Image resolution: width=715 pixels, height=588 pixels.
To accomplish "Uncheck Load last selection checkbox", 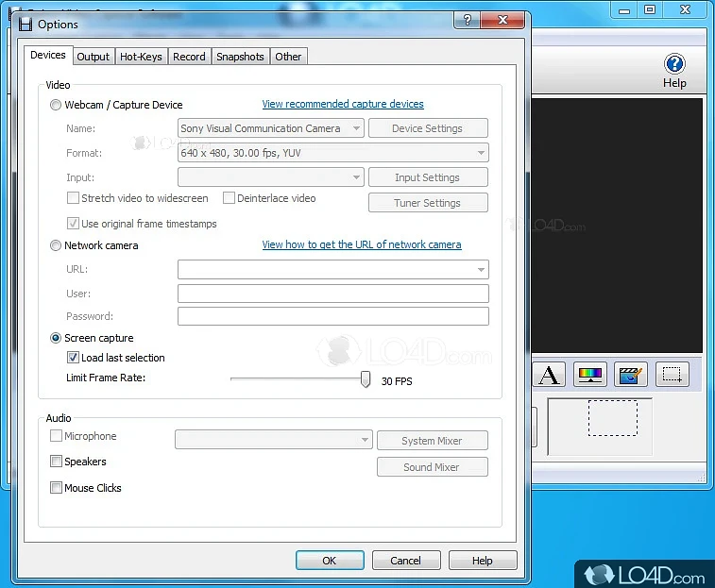I will point(73,358).
